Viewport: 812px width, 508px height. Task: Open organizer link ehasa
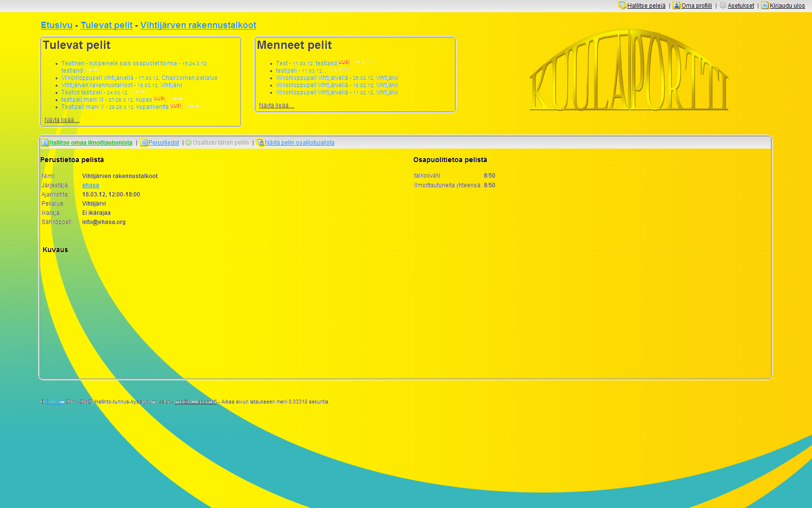point(90,185)
